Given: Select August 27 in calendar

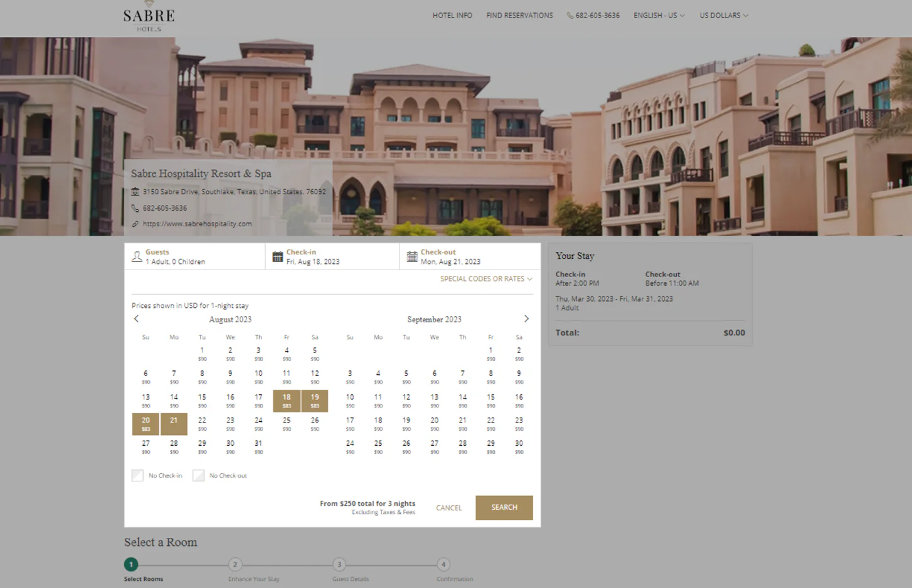Looking at the screenshot, I should pos(146,447).
